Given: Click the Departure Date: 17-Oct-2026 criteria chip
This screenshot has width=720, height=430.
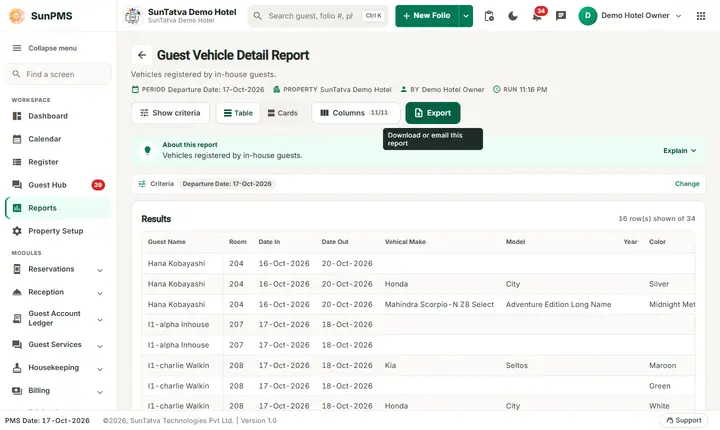Looking at the screenshot, I should [227, 184].
